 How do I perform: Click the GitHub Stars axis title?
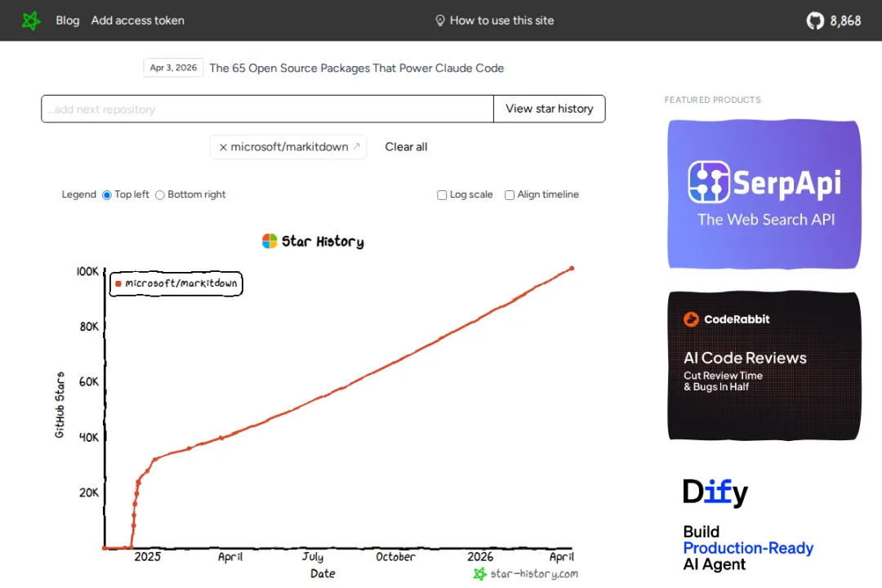tap(60, 404)
